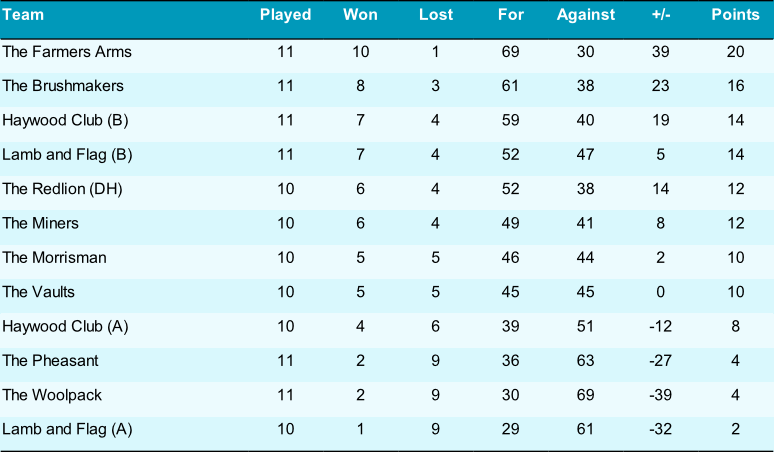Screen dimensions: 774x452
Task: Click The Brushmakers team name
Action: pyautogui.click(x=63, y=86)
